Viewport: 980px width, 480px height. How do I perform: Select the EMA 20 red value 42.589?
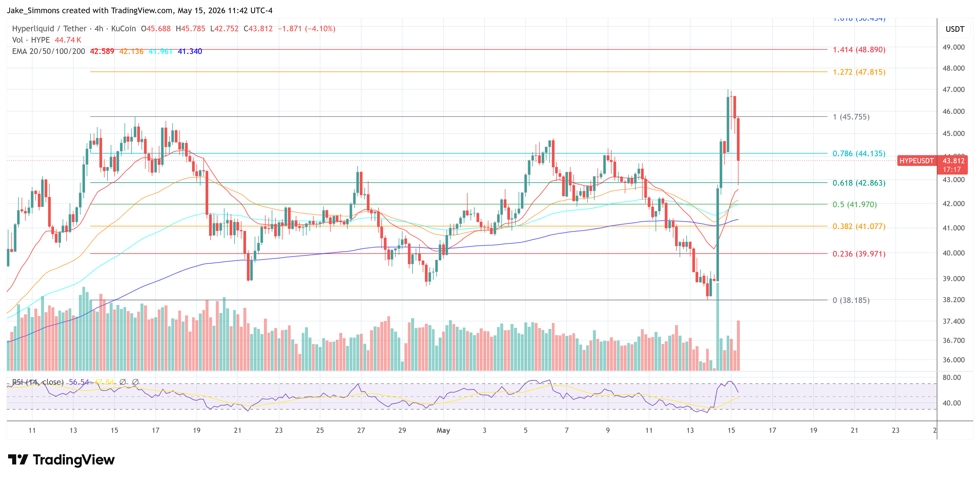tap(102, 51)
